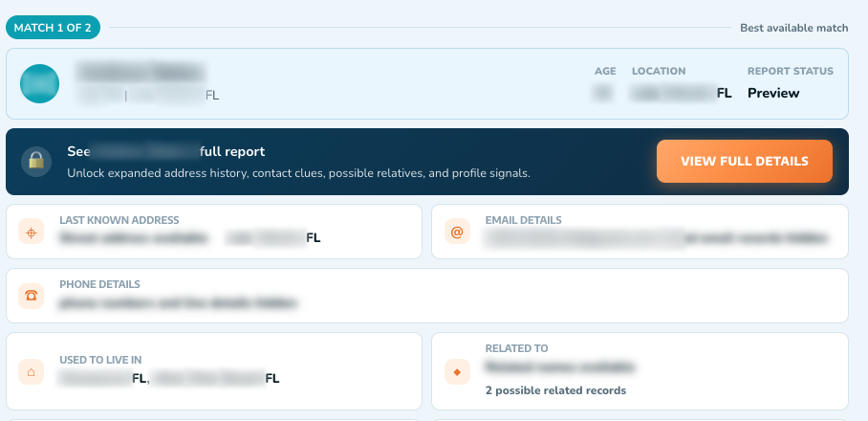The image size is (868, 421).
Task: Click the padlock icon in the full report banner
Action: click(x=36, y=162)
